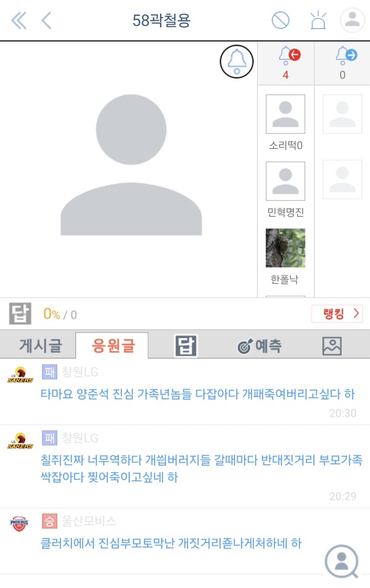The height and width of the screenshot is (588, 370).
Task: Open my profile icon in the header
Action: [352, 21]
